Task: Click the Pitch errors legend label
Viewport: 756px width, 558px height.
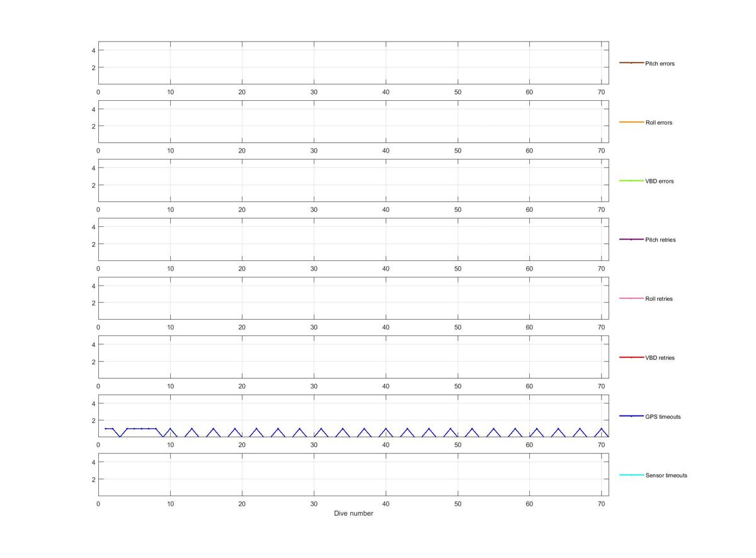Action: click(660, 64)
